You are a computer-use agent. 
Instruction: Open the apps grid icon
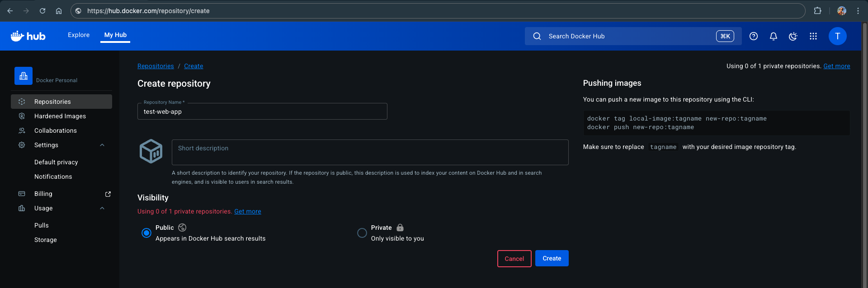point(813,36)
